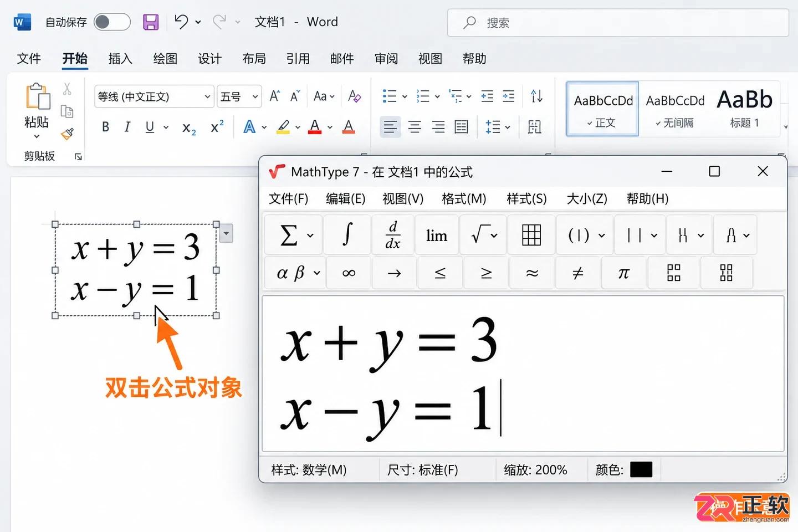The image size is (798, 532).
Task: Open the 粘贴 paste button
Action: 37,111
